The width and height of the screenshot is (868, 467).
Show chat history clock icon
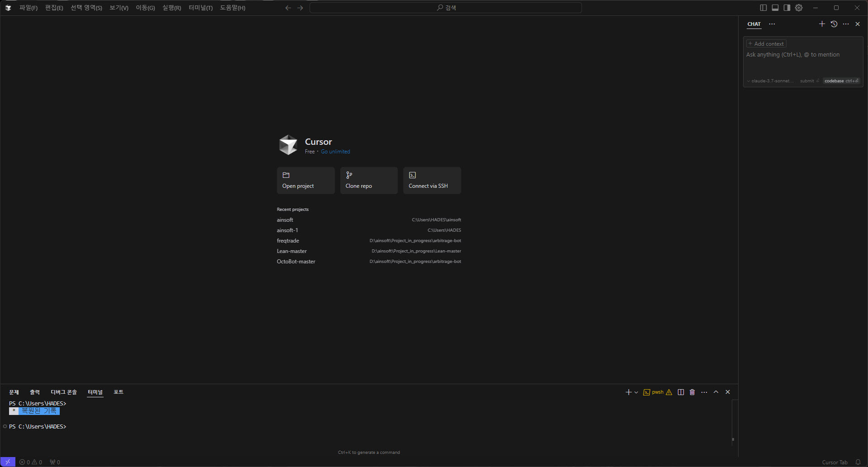(x=834, y=24)
